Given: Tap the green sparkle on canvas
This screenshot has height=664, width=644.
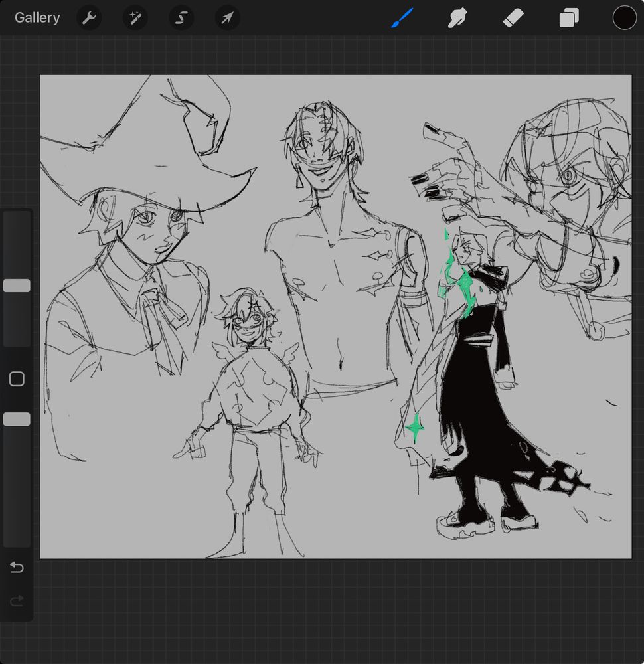Looking at the screenshot, I should coord(415,428).
